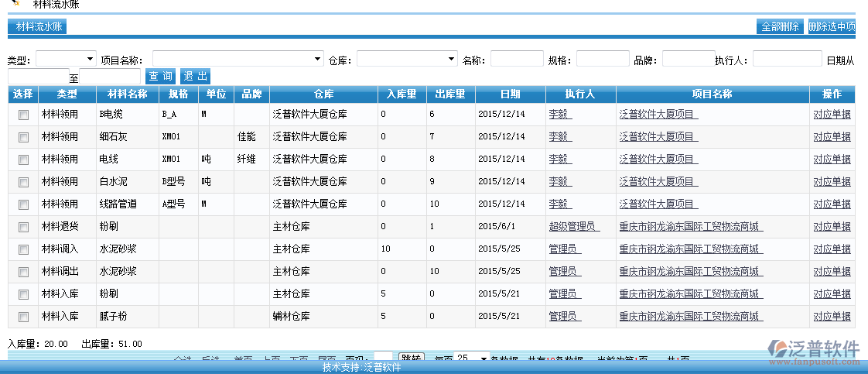Image resolution: width=868 pixels, height=374 pixels.
Task: Open the 仓库 dropdown selector
Action: (407, 59)
